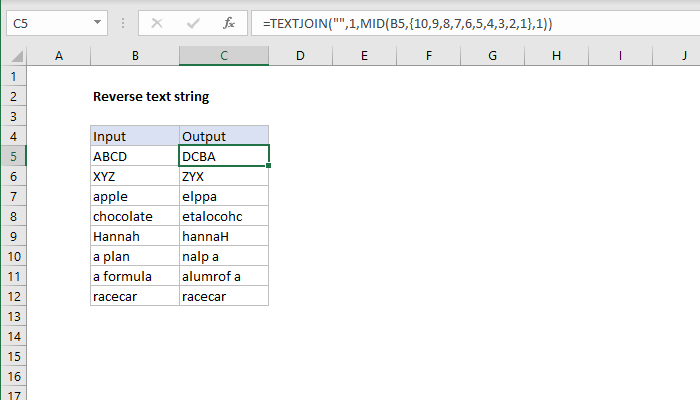Image resolution: width=700 pixels, height=400 pixels.
Task: Click the Insert Function fx icon
Action: point(229,21)
